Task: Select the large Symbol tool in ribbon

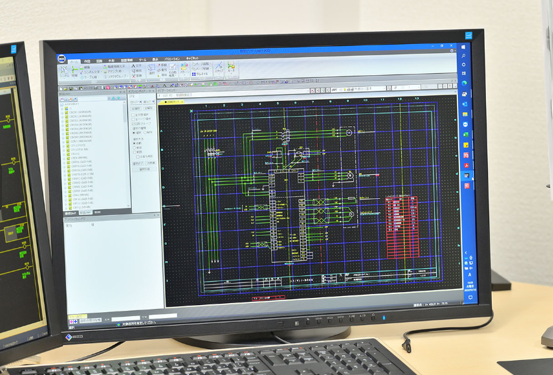Action: pyautogui.click(x=64, y=71)
